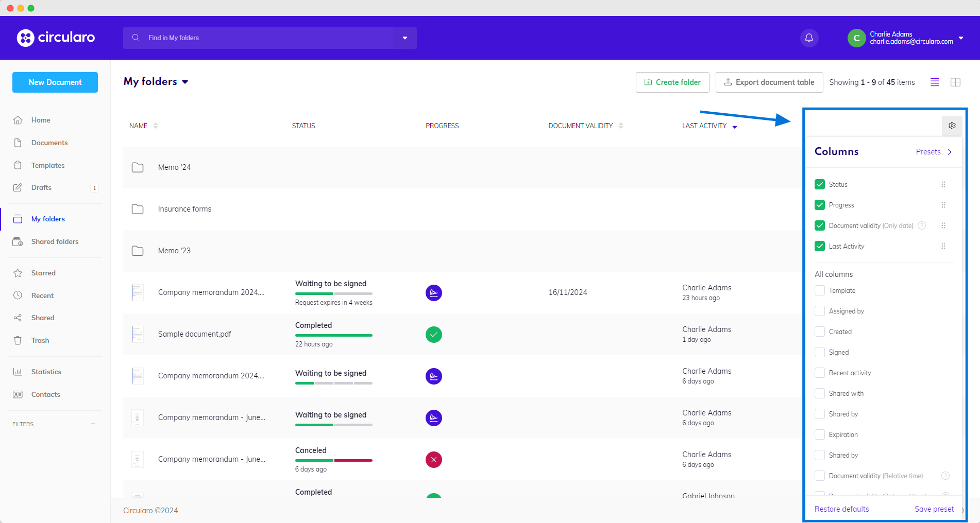Switch to grid view layout icon
The image size is (980, 523).
click(x=955, y=82)
